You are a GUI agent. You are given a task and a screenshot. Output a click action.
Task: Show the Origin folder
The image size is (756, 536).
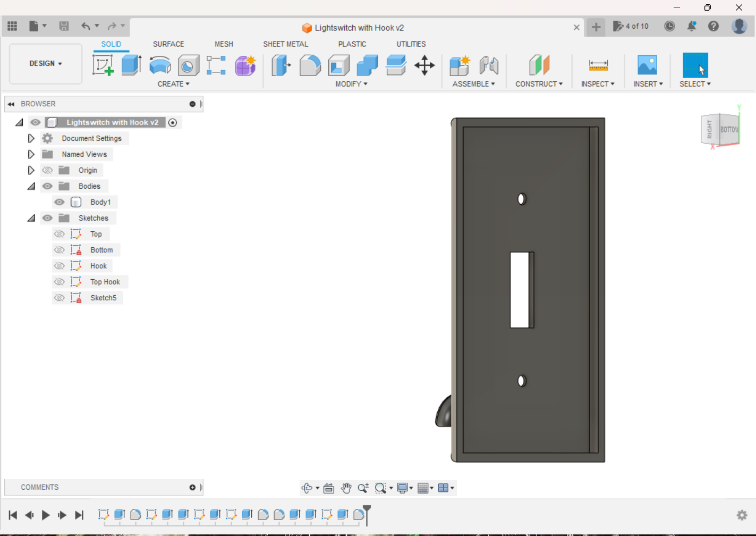coord(47,170)
